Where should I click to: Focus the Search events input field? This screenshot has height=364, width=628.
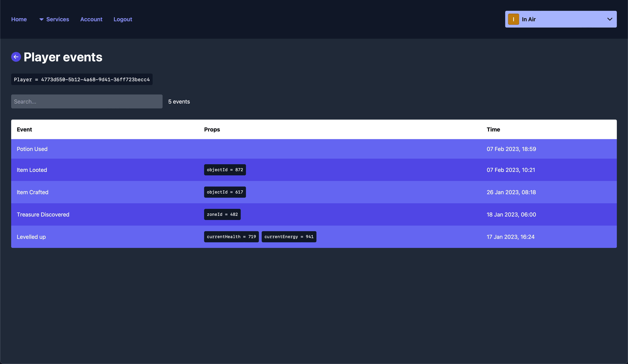point(87,101)
